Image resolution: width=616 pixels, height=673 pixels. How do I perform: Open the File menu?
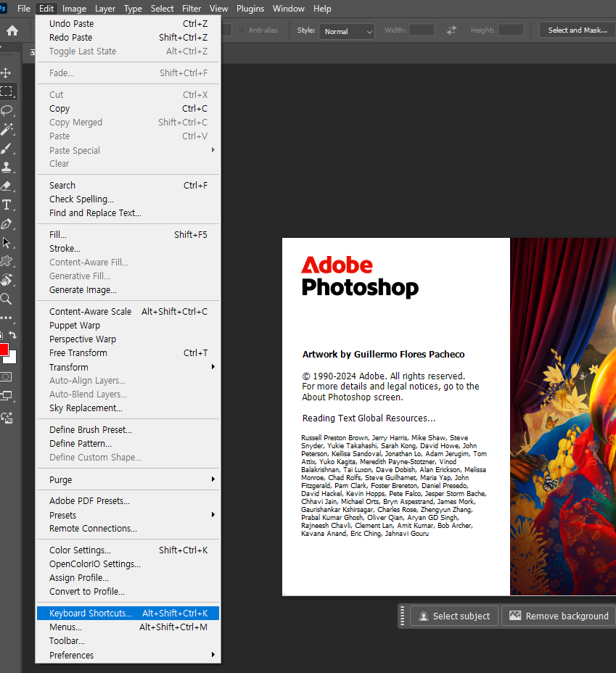pyautogui.click(x=24, y=9)
